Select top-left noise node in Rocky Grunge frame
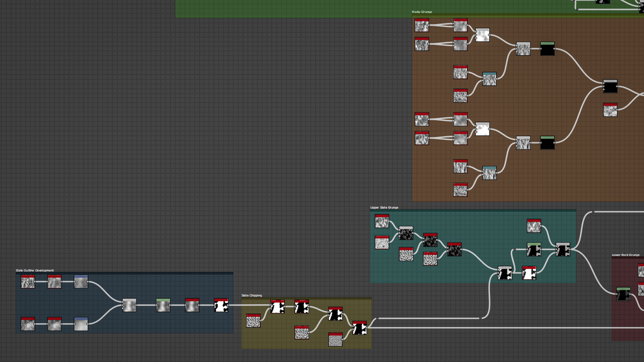 422,25
